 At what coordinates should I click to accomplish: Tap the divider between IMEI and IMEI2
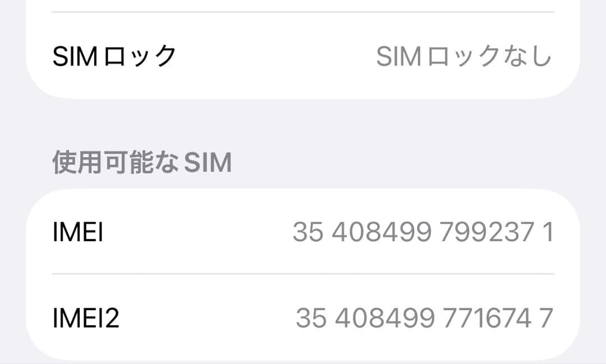click(x=303, y=274)
